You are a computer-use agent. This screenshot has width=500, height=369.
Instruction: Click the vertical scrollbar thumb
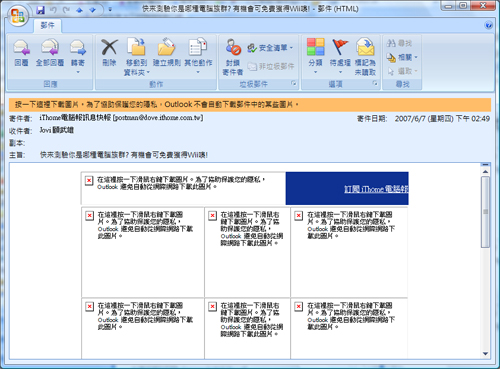[485, 212]
